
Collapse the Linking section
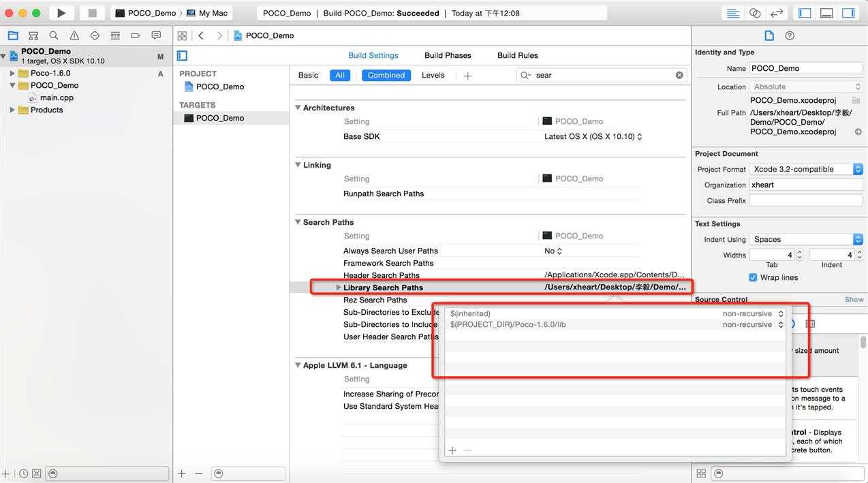[298, 165]
